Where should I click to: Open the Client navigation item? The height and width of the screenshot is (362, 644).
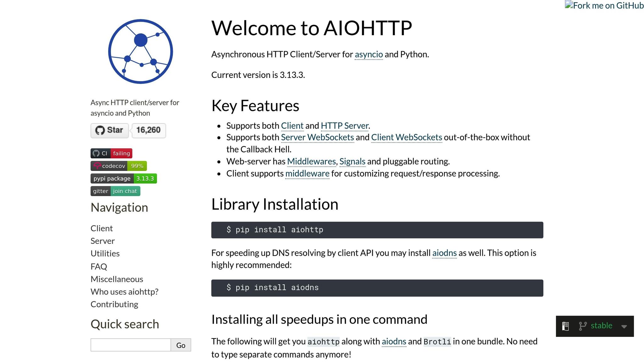click(x=102, y=228)
